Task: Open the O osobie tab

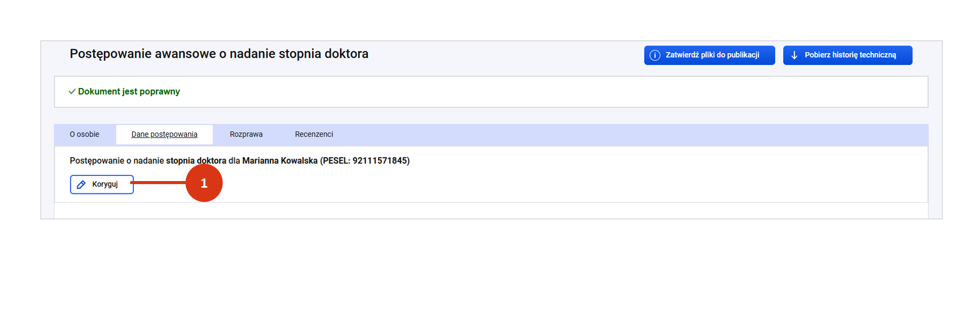Action: pyautogui.click(x=85, y=134)
